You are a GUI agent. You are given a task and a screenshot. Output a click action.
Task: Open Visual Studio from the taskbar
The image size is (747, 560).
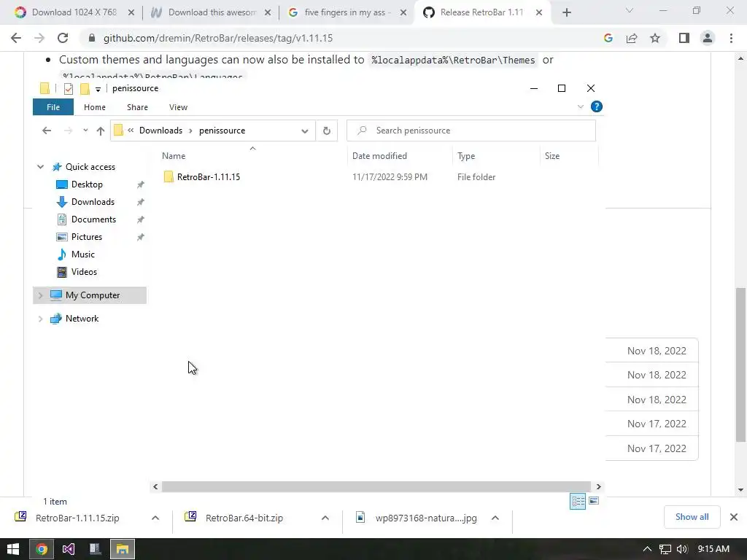tap(68, 549)
